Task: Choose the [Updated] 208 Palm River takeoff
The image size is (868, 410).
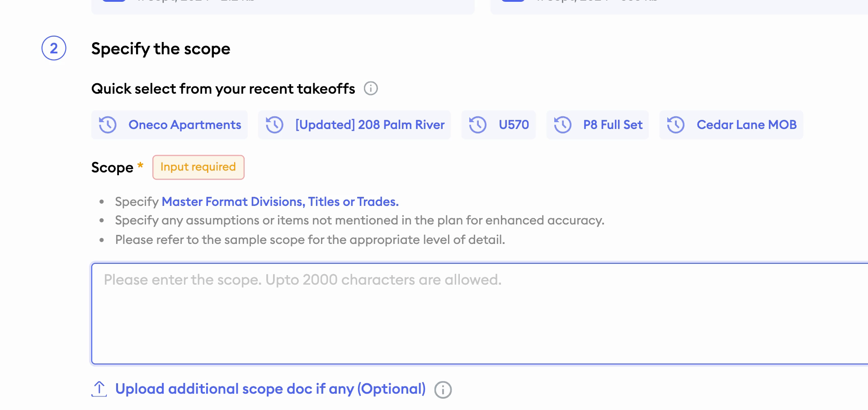Action: pyautogui.click(x=354, y=125)
